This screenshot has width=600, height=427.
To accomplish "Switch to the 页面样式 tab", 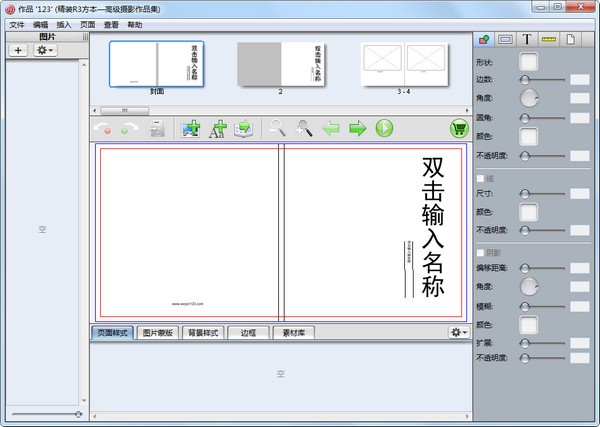I will [x=112, y=333].
